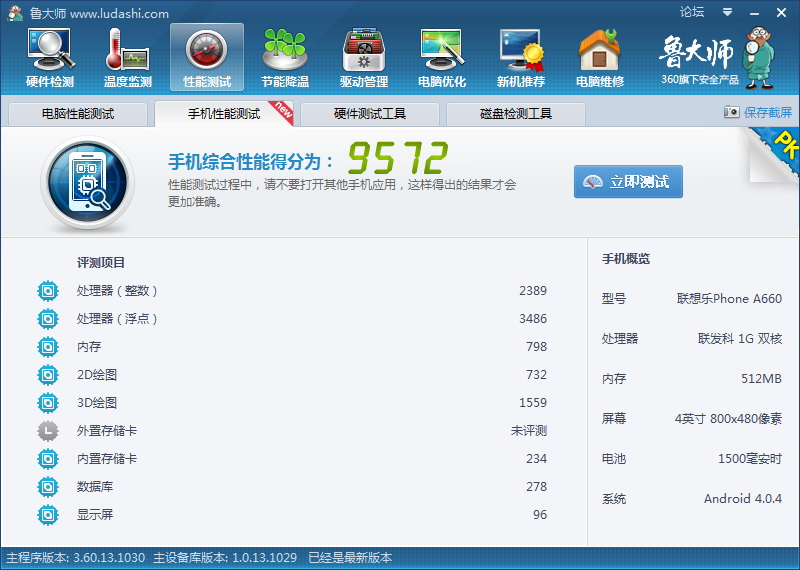Click the processor value 联发科 1G 双核
The image size is (800, 570).
click(740, 339)
